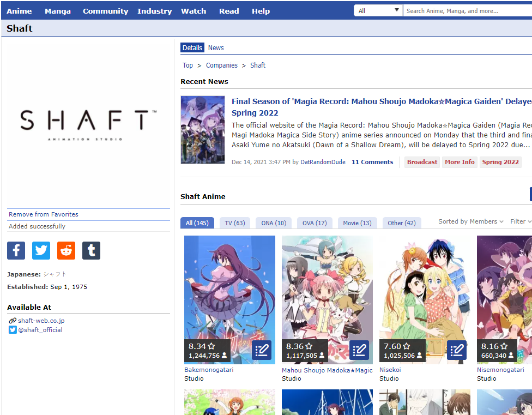The width and height of the screenshot is (532, 415).
Task: Select the TV (63) filter tab
Action: (235, 223)
